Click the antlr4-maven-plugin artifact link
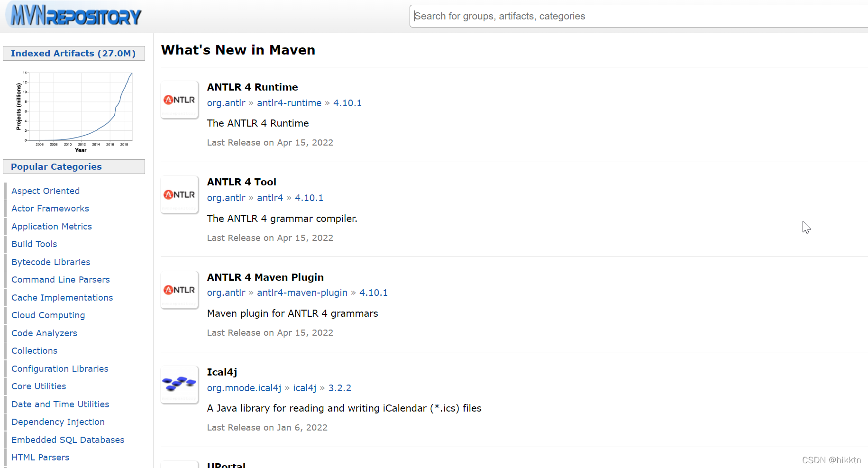The image size is (868, 468). click(x=302, y=293)
